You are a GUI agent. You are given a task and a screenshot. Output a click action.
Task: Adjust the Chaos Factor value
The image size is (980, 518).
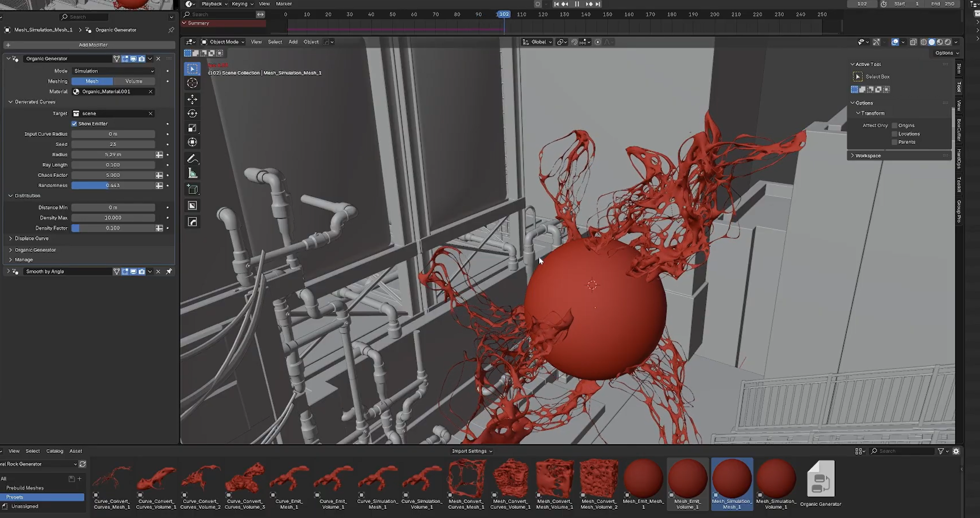pos(113,175)
